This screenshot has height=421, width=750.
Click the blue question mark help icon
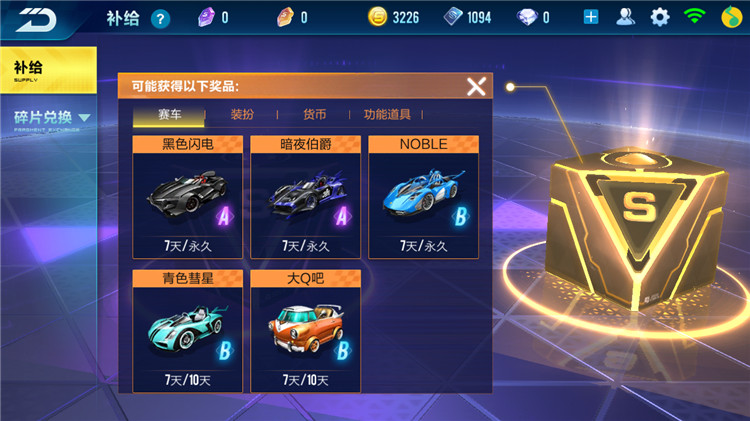pyautogui.click(x=161, y=19)
